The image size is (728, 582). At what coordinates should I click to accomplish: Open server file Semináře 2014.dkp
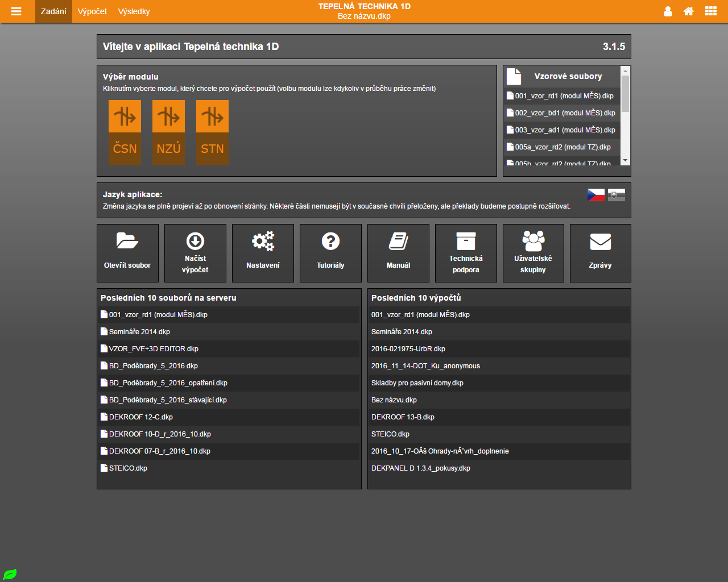229,332
